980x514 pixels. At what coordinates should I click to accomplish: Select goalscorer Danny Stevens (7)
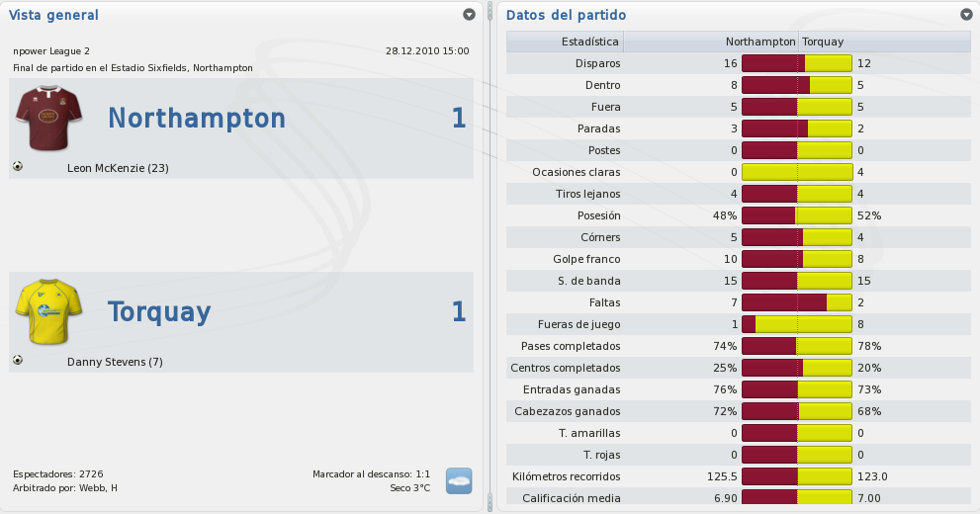pyautogui.click(x=115, y=362)
